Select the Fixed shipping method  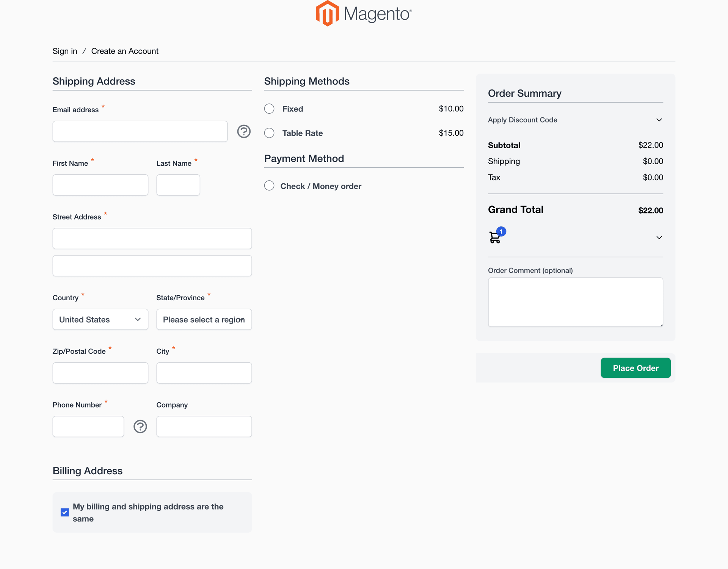(x=269, y=109)
